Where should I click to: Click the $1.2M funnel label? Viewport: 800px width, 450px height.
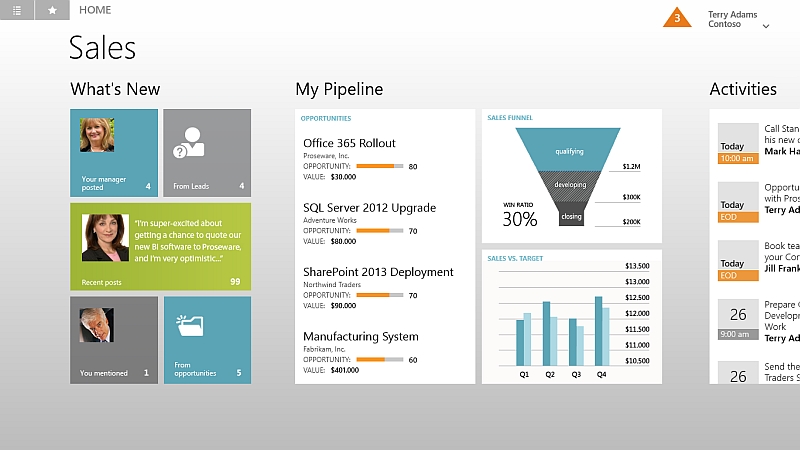tap(631, 166)
